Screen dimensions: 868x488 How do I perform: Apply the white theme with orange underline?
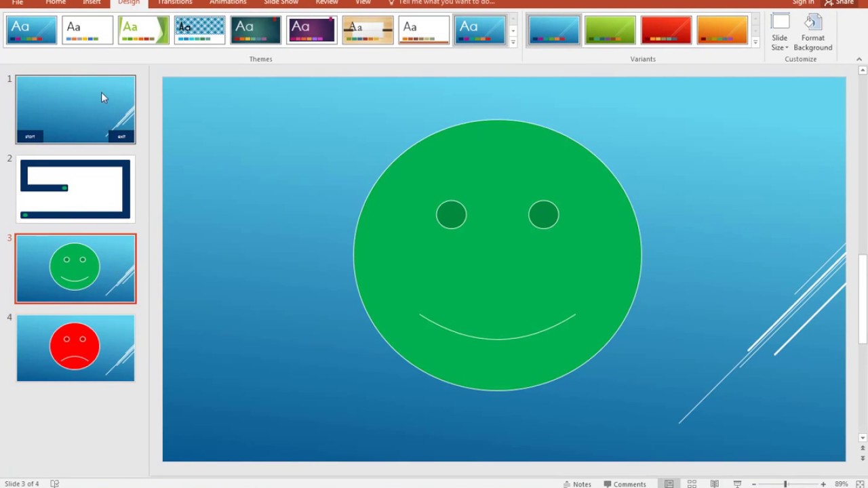click(424, 30)
